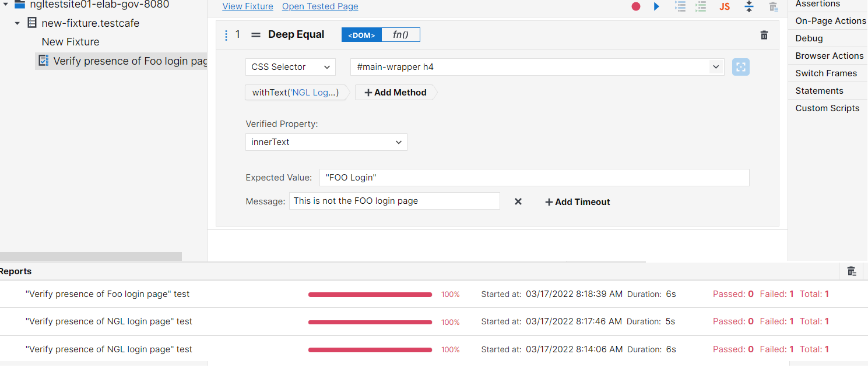Collapse the new-fixture.testcafe tree node
Viewport: 868px width, 368px height.
coord(17,23)
